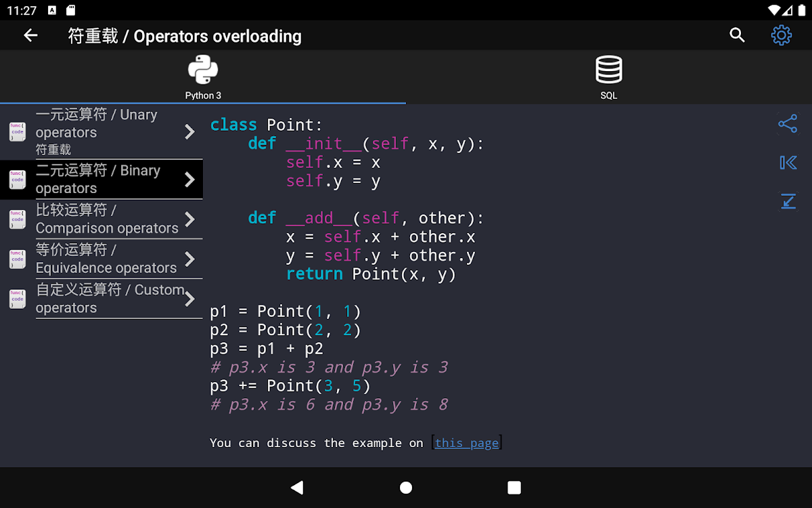Screen dimensions: 812x508
Task: Open settings via gear icon
Action: [781, 35]
